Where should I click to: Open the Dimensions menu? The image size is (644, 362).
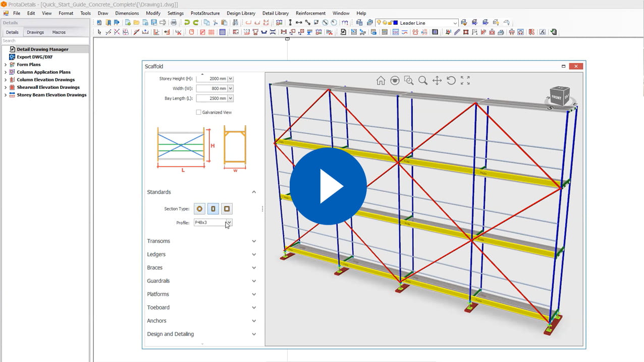127,13
